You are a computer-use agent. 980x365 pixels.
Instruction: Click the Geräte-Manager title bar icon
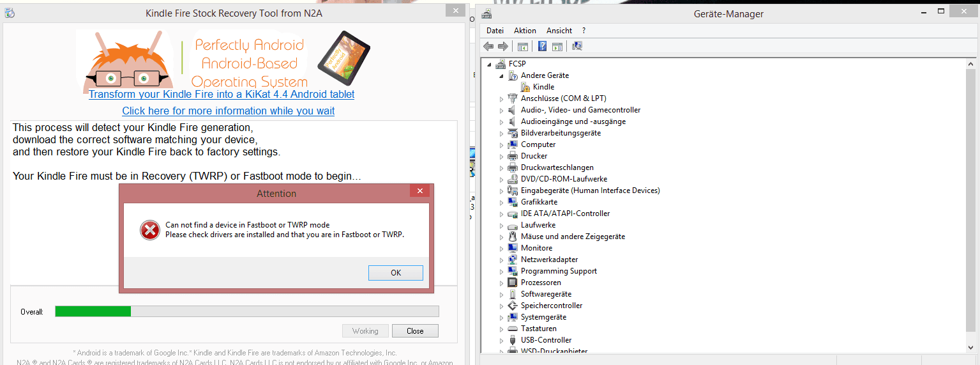pos(486,13)
